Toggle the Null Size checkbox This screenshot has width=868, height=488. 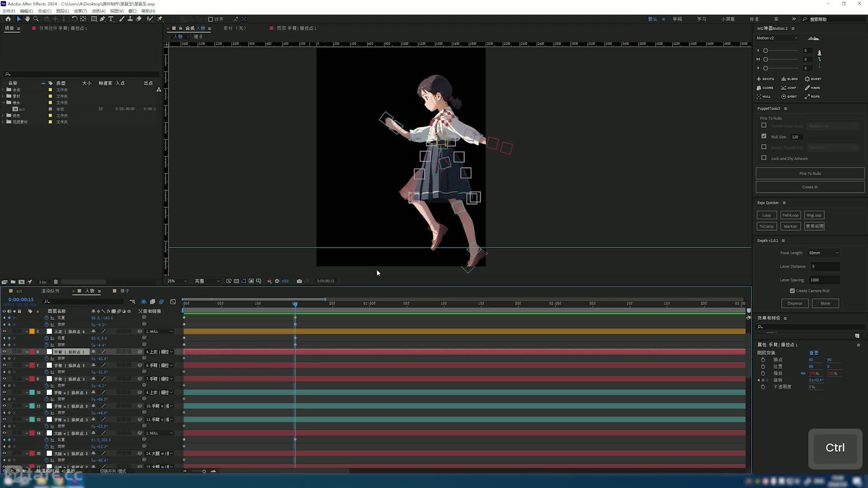(x=764, y=136)
